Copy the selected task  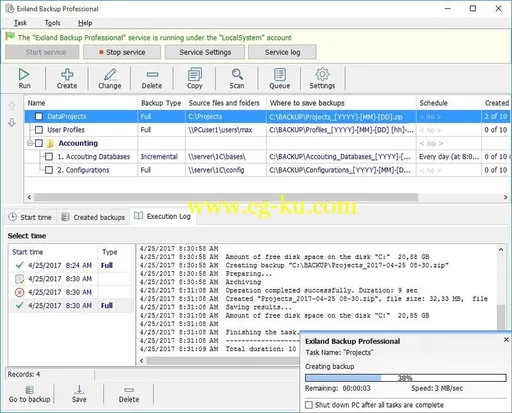(x=195, y=78)
